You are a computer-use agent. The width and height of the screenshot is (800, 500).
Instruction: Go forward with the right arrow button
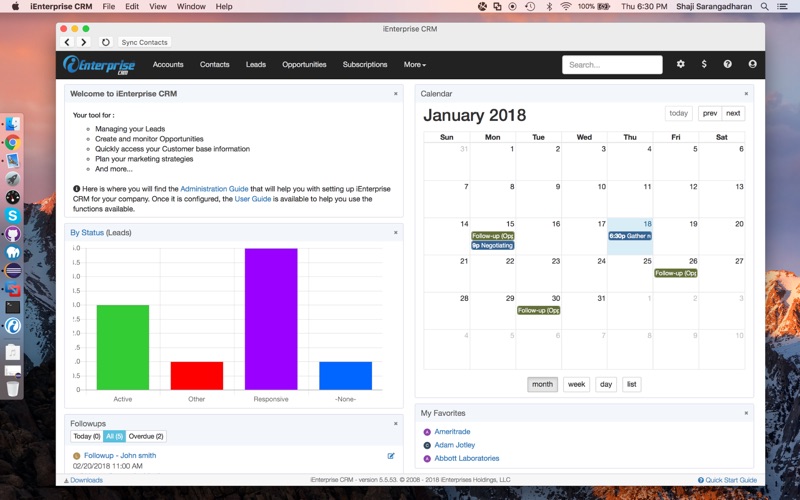[84, 42]
